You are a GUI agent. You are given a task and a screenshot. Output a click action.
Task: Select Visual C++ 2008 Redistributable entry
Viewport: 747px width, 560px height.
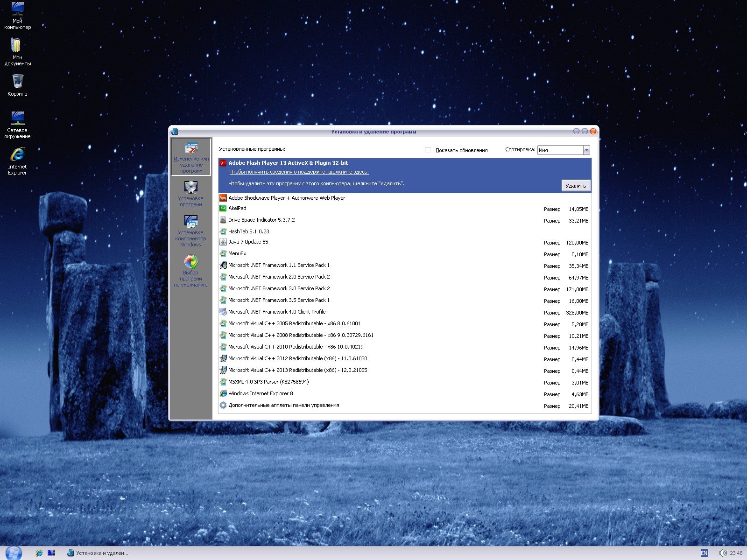coord(405,336)
